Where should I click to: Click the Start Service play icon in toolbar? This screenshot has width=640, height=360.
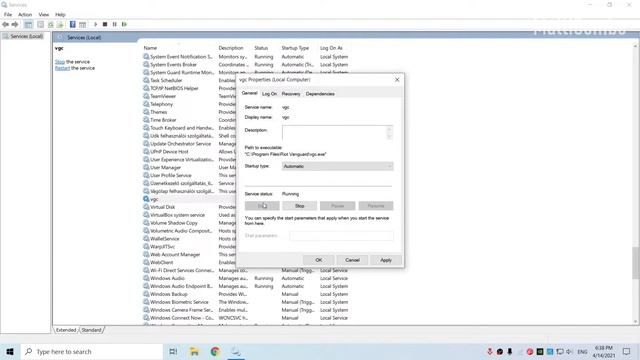96,24
